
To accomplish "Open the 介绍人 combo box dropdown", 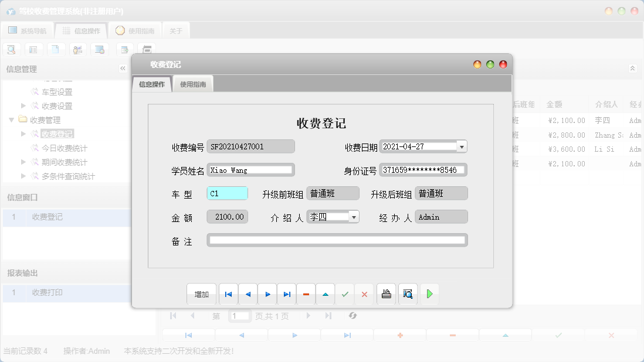I will (354, 216).
